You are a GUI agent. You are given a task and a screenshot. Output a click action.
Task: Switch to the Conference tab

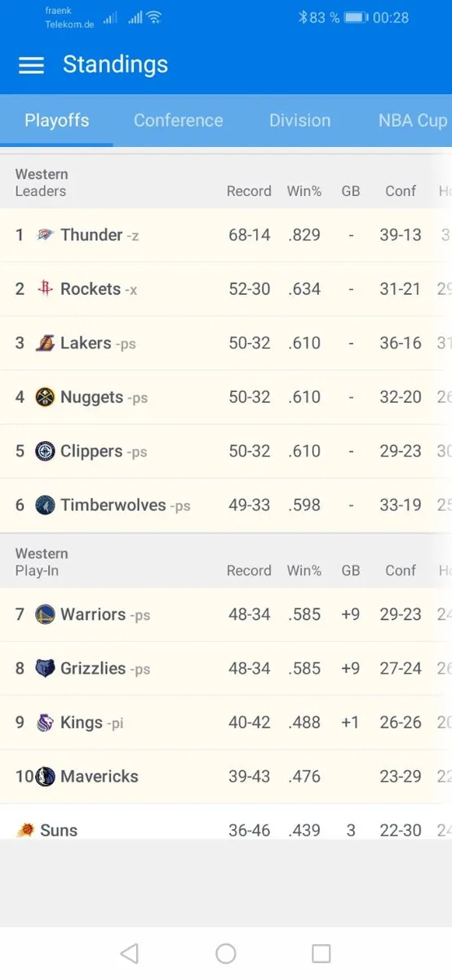click(178, 121)
